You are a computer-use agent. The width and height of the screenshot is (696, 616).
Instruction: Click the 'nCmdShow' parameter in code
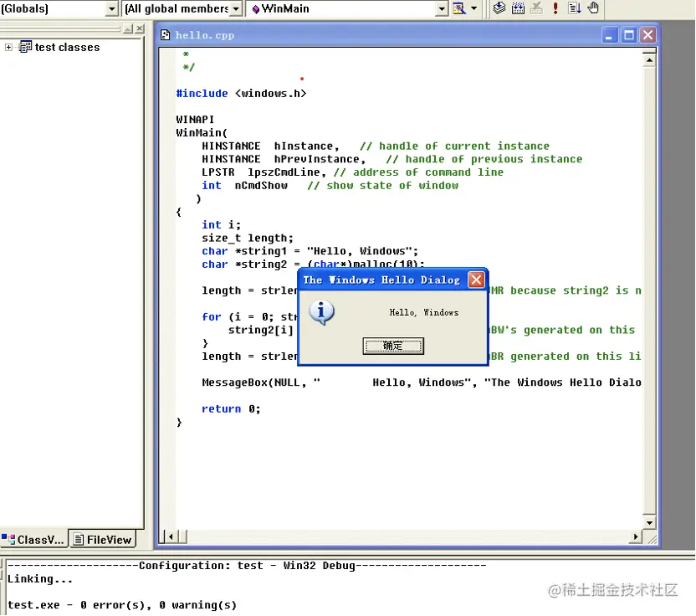(261, 185)
